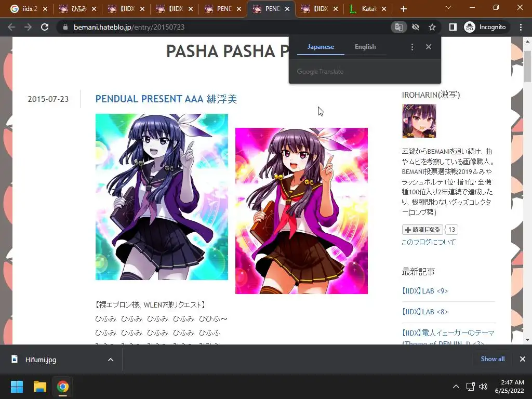Image resolution: width=532 pixels, height=399 pixels.
Task: Open translate popup more options menu
Action: 412,47
